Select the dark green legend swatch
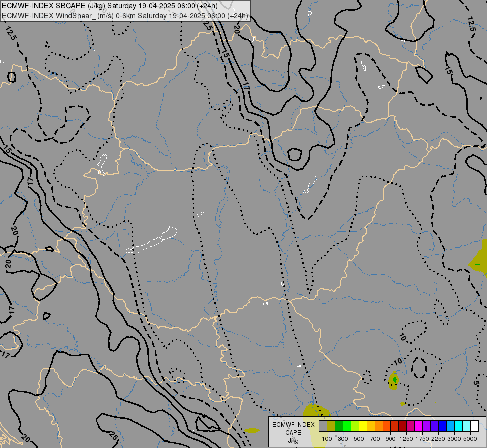This screenshot has height=448, width=487. click(x=339, y=426)
